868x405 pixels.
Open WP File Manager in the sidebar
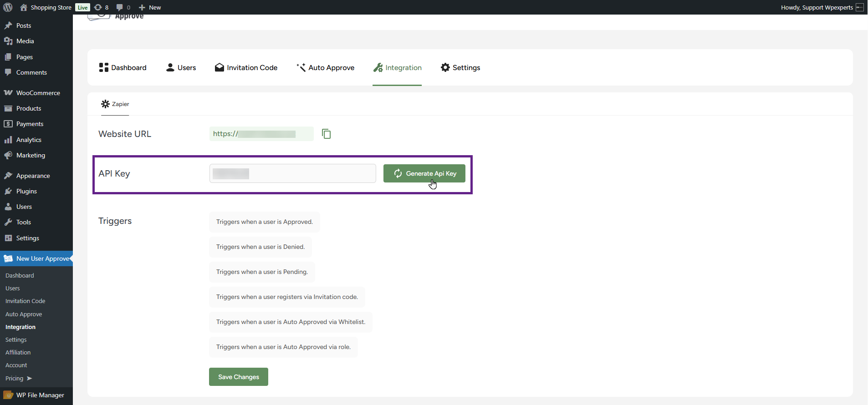tap(40, 395)
